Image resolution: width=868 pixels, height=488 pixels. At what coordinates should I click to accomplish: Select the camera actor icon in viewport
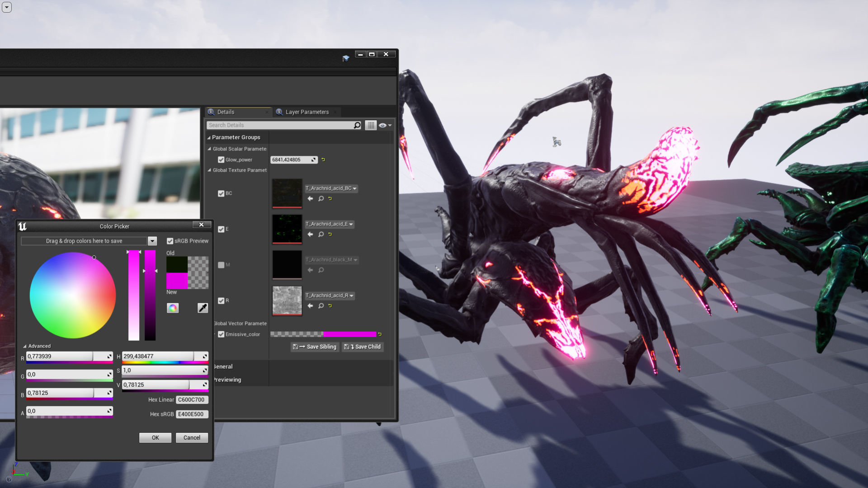point(557,142)
